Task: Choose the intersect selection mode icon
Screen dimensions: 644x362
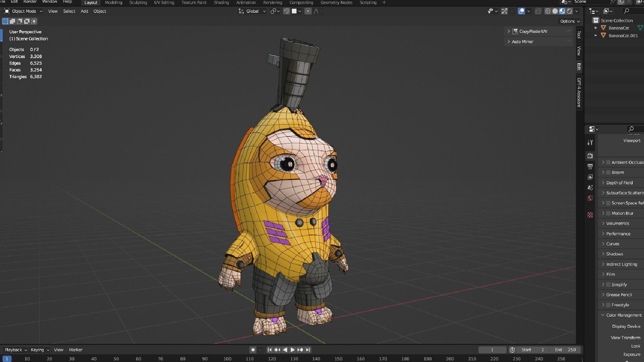Action: pyautogui.click(x=34, y=21)
